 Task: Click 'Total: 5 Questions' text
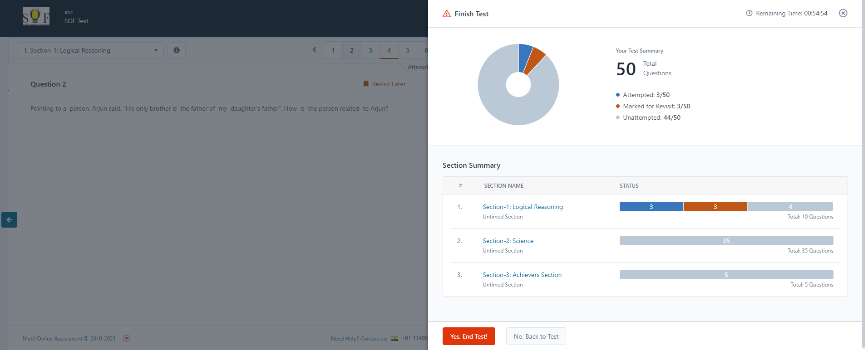click(x=812, y=285)
